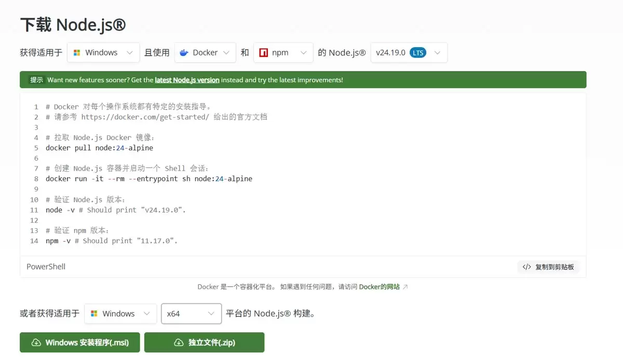The image size is (623, 364).
Task: Click download cloud icon on zip button
Action: pyautogui.click(x=179, y=343)
